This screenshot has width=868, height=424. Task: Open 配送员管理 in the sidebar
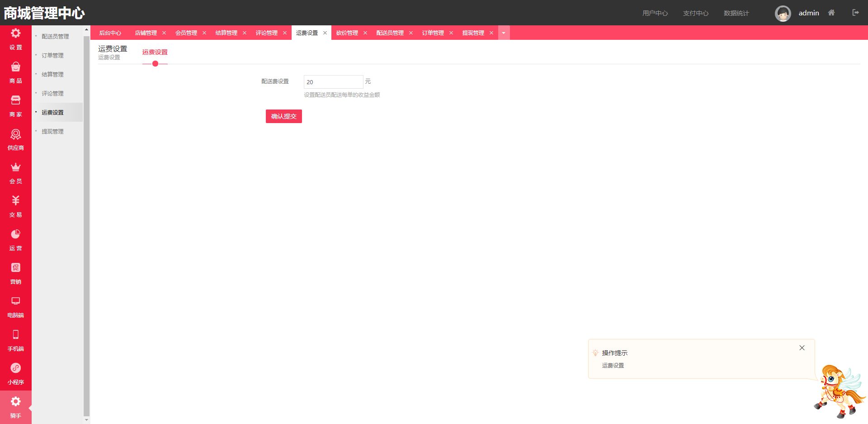coord(56,37)
